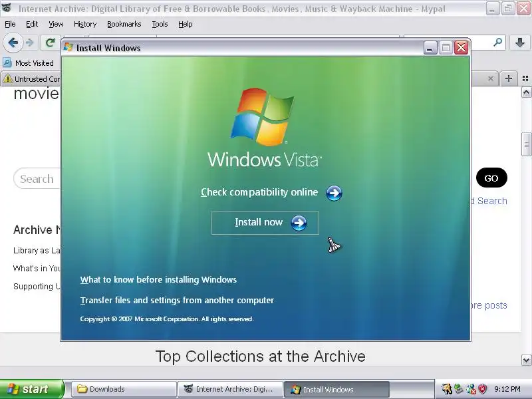Switch to Internet Archive taskbar button
Viewport: 532px width, 399px height.
230,389
